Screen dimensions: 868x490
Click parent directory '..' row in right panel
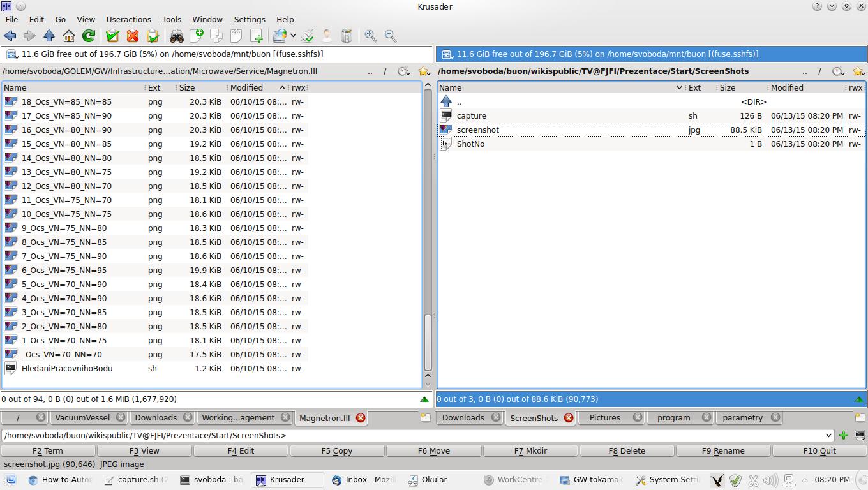(651, 102)
